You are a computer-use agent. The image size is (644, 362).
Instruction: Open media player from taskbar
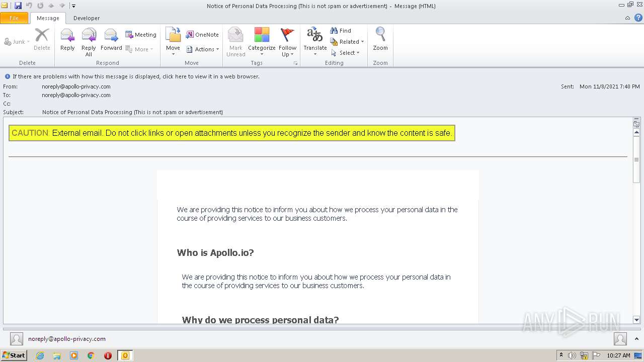[x=74, y=355]
